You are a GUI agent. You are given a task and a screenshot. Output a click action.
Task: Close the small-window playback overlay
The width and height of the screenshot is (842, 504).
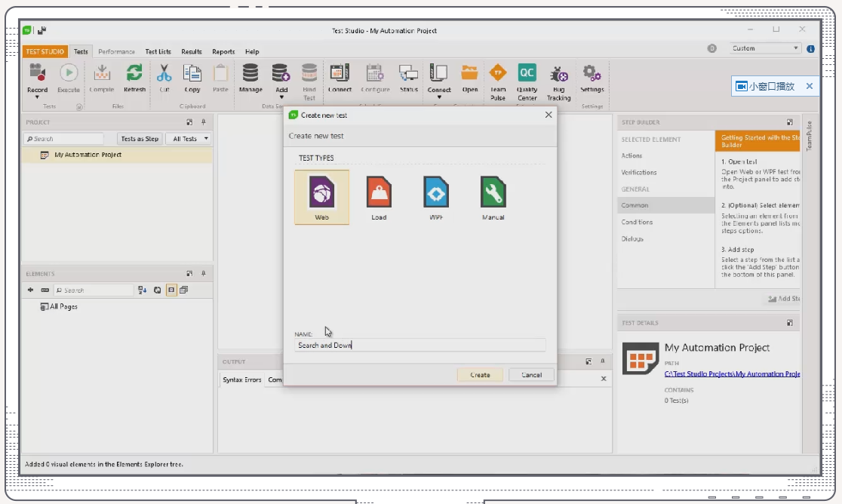810,87
